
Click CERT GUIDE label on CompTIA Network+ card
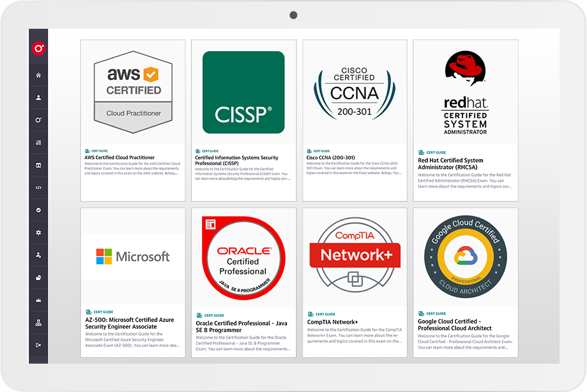tap(326, 314)
